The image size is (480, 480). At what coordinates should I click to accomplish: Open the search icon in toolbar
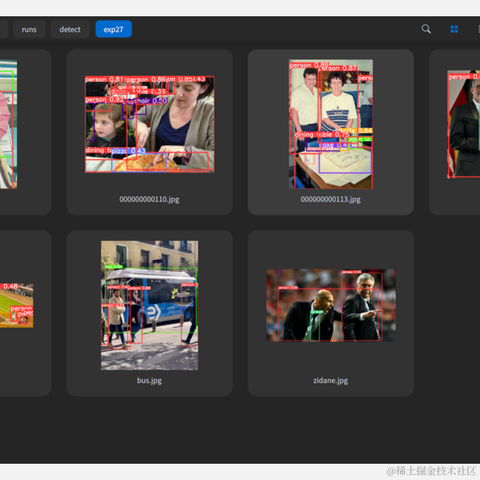pos(426,29)
